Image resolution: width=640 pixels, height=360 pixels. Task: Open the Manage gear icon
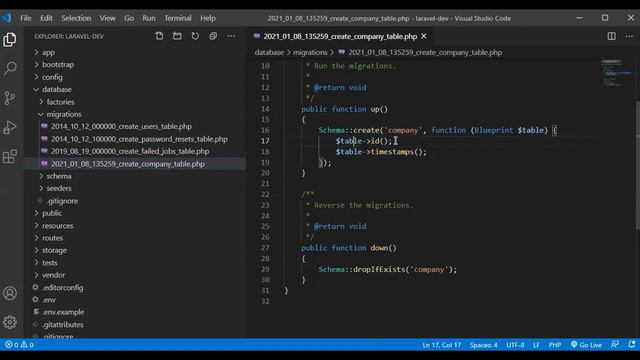coord(10,322)
